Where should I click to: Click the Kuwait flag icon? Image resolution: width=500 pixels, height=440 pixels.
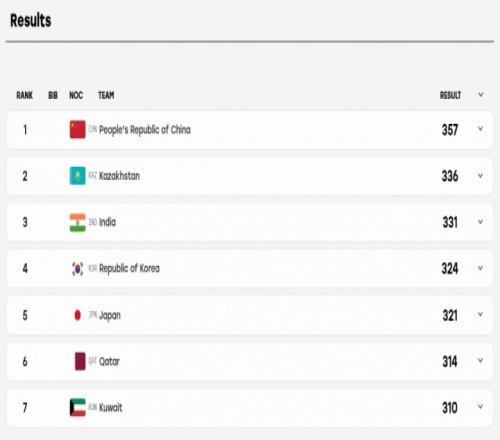[77, 407]
